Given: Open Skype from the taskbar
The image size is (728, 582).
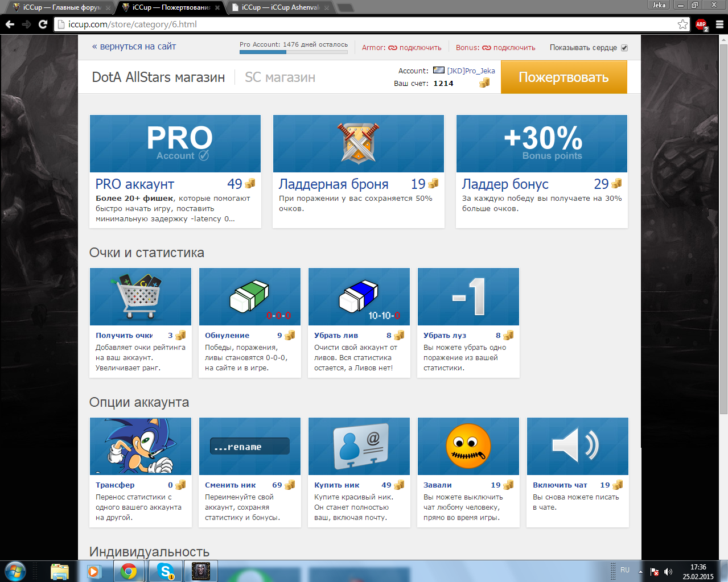Looking at the screenshot, I should (166, 571).
